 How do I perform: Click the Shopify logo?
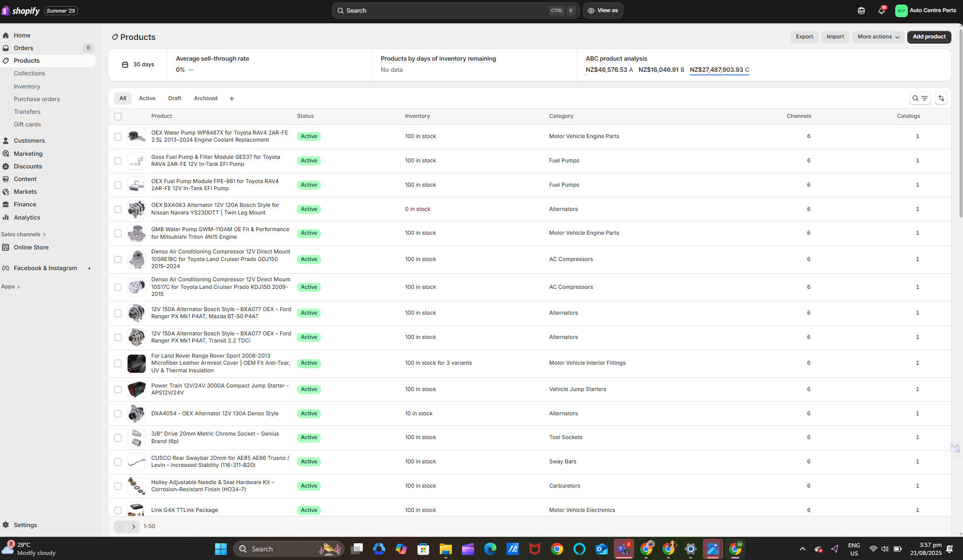click(x=21, y=11)
